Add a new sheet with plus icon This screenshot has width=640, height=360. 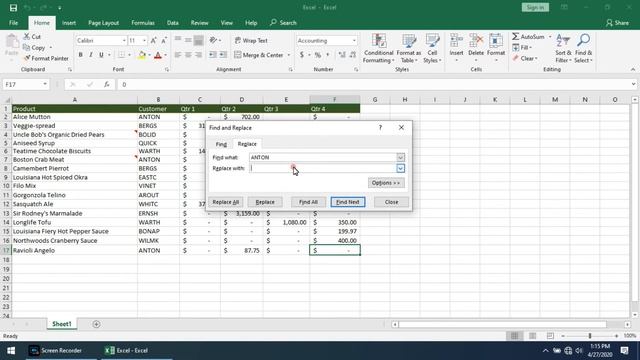click(x=96, y=324)
